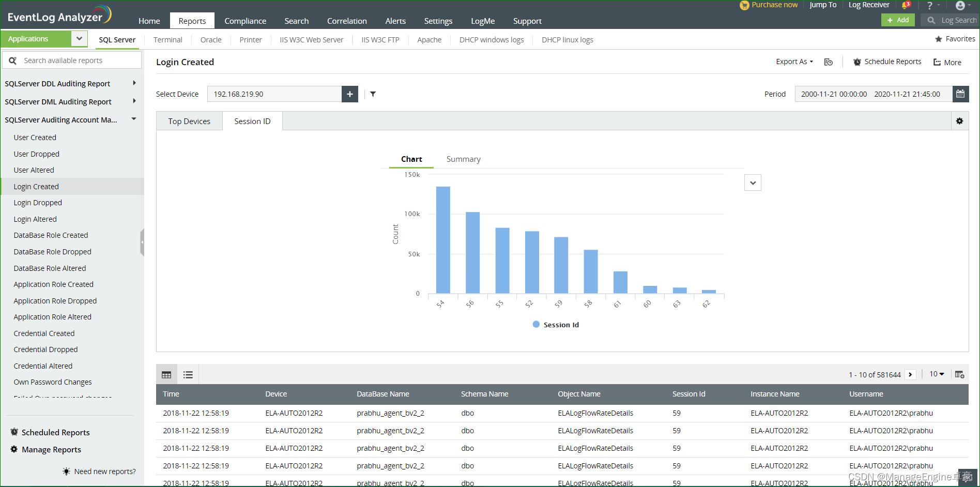Screen dimensions: 980x487
Task: Click the Need new reports bulb icon
Action: click(66, 471)
